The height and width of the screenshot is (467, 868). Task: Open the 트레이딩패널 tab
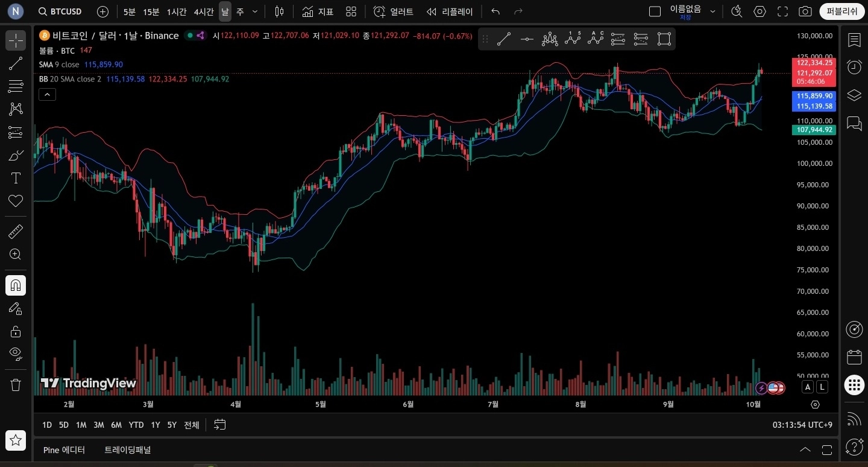[x=127, y=450]
